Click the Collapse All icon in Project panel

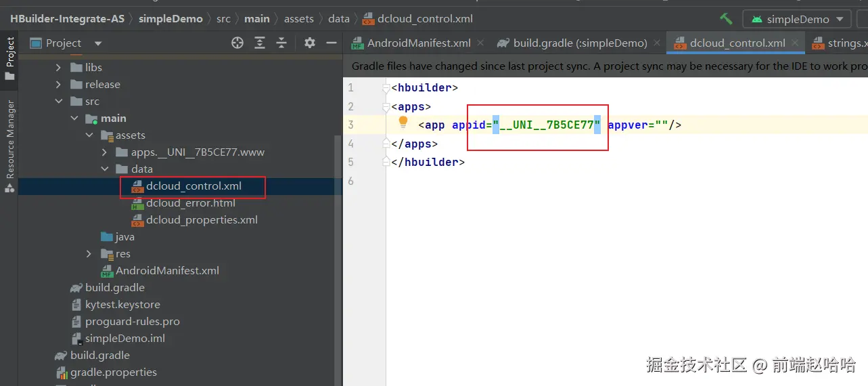tap(281, 43)
